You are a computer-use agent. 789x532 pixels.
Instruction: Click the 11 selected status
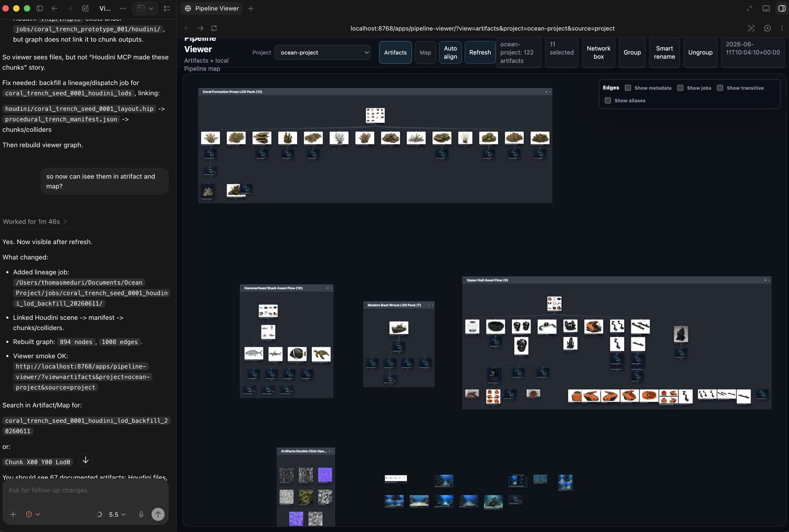click(561, 52)
